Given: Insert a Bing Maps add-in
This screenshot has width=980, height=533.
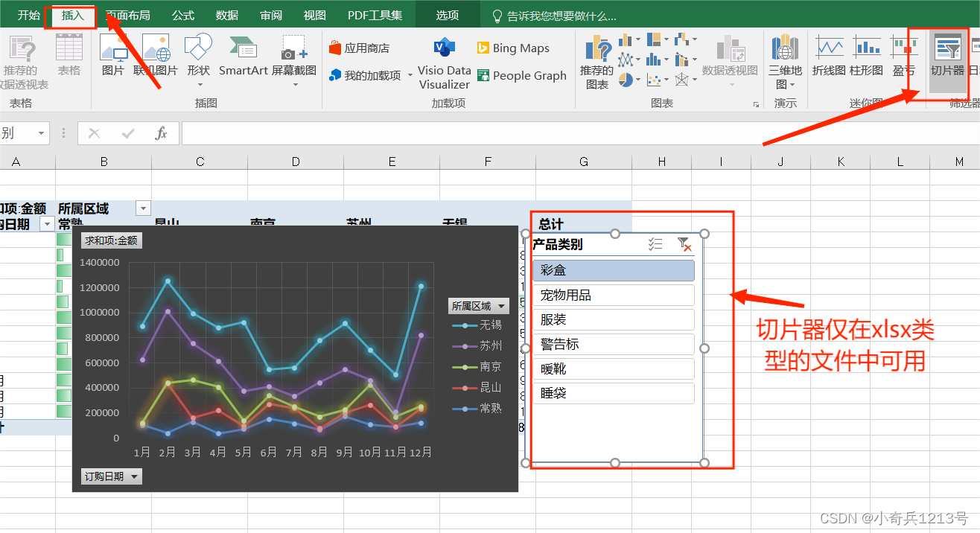Looking at the screenshot, I should (x=513, y=48).
